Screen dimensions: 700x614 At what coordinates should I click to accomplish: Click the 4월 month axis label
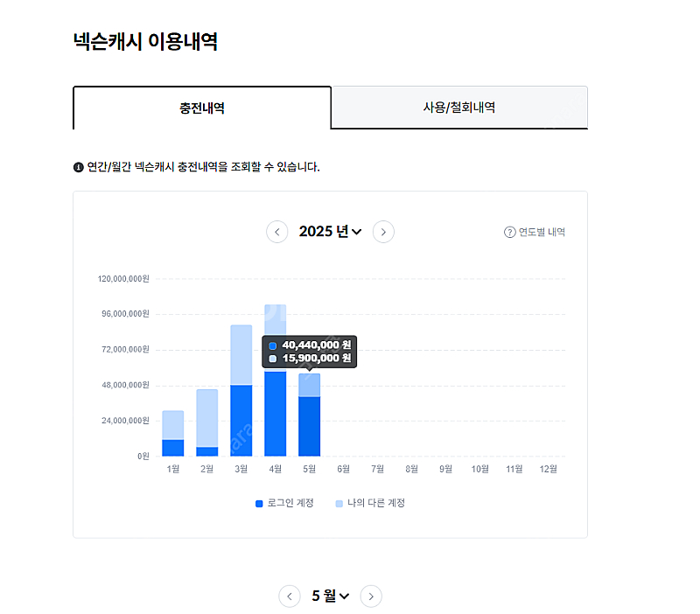276,469
